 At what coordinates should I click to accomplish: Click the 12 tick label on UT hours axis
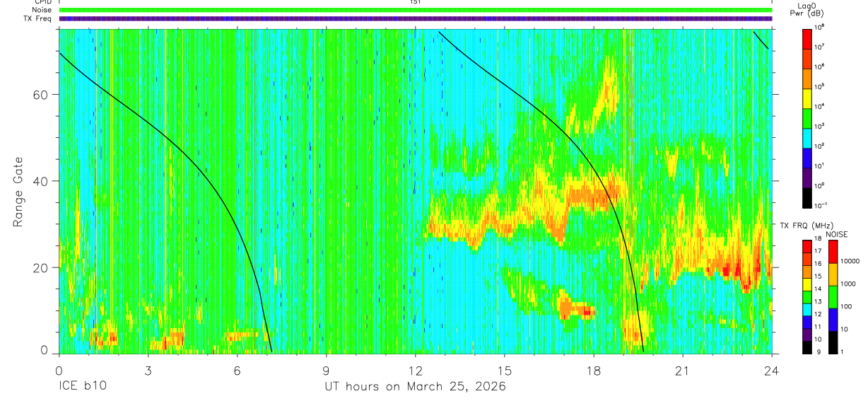pyautogui.click(x=416, y=371)
